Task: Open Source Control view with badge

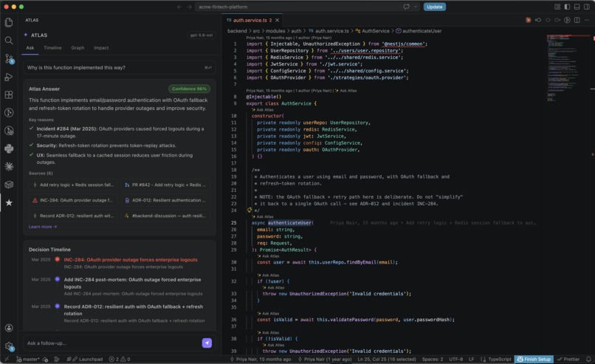Action: [x=9, y=59]
